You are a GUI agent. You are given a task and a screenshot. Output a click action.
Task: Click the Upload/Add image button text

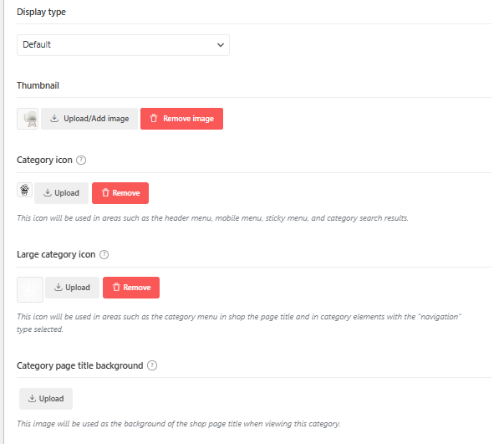[x=96, y=119]
